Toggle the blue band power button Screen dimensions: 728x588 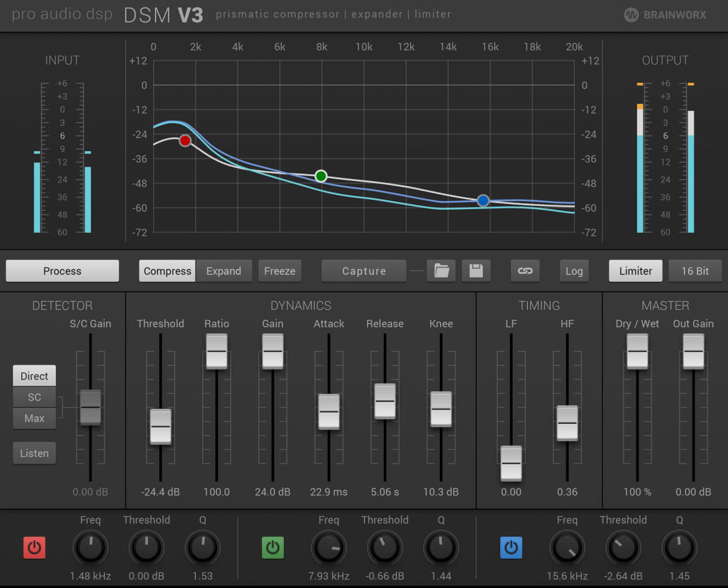(511, 548)
